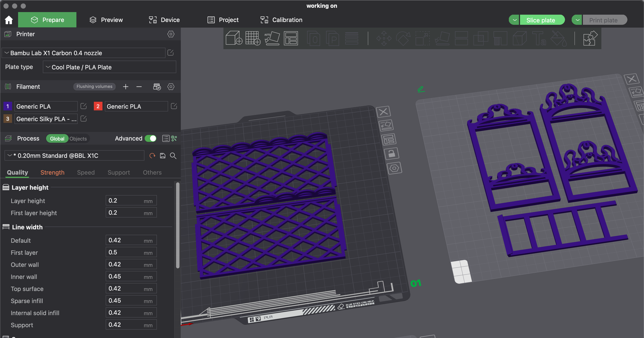Click the Add cube/object icon
Viewport: 644px width, 338px height.
click(x=234, y=38)
